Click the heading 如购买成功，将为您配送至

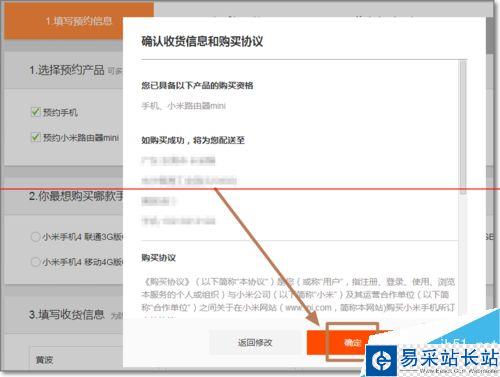pyautogui.click(x=193, y=140)
